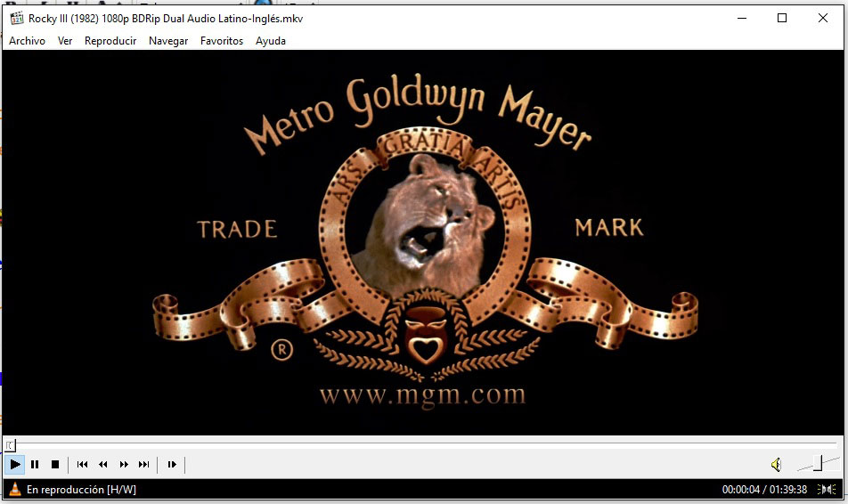Image resolution: width=848 pixels, height=504 pixels.
Task: Skip to next file button
Action: tap(144, 464)
